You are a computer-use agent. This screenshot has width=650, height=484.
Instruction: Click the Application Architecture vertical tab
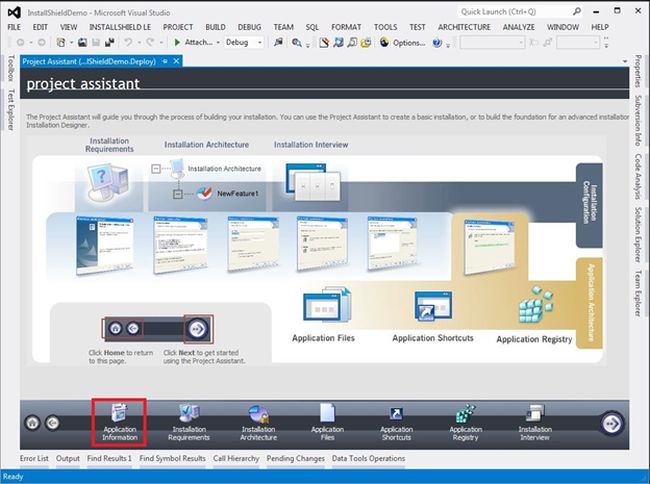point(589,303)
